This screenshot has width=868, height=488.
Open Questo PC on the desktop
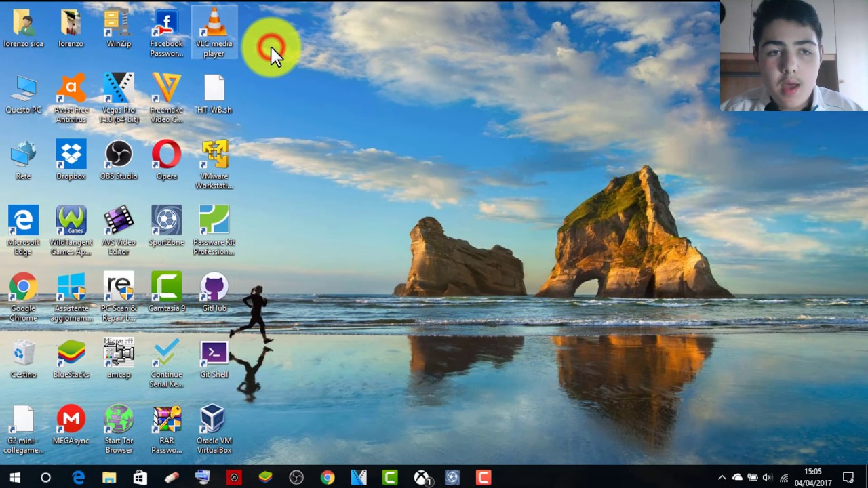point(24,95)
